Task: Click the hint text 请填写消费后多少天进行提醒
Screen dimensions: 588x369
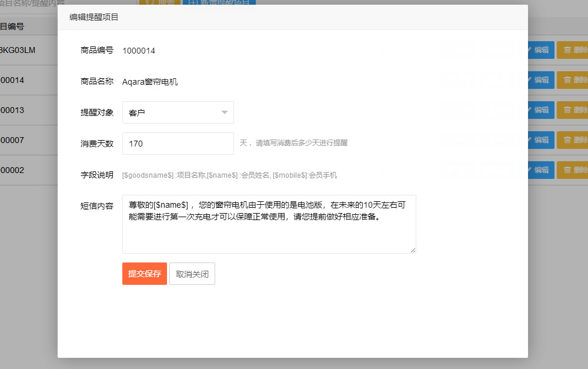Action: coord(302,143)
